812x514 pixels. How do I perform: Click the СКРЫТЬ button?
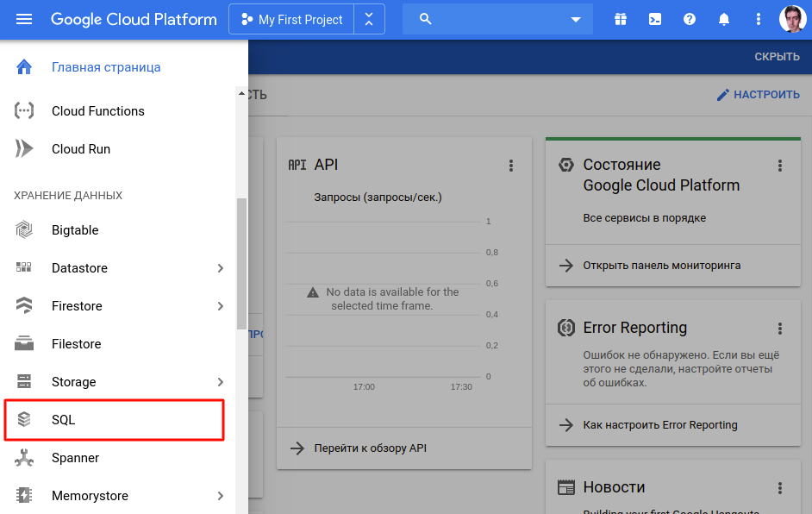[x=777, y=56]
